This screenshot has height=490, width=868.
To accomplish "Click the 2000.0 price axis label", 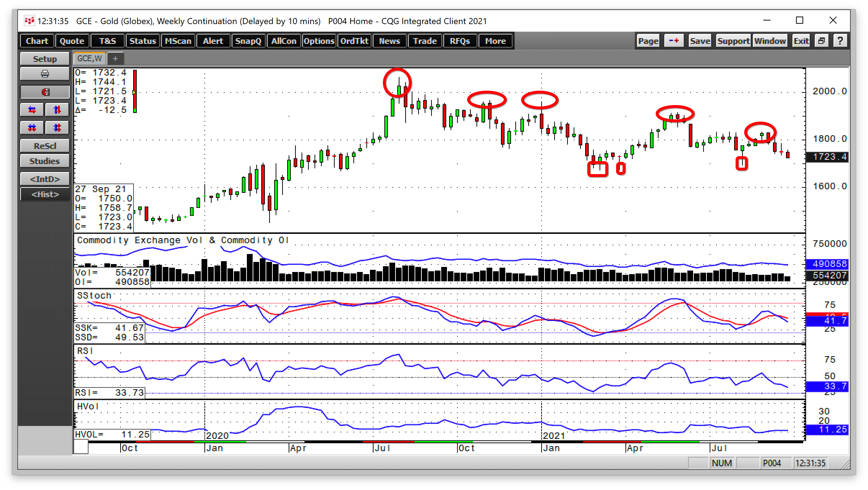I will pos(829,91).
